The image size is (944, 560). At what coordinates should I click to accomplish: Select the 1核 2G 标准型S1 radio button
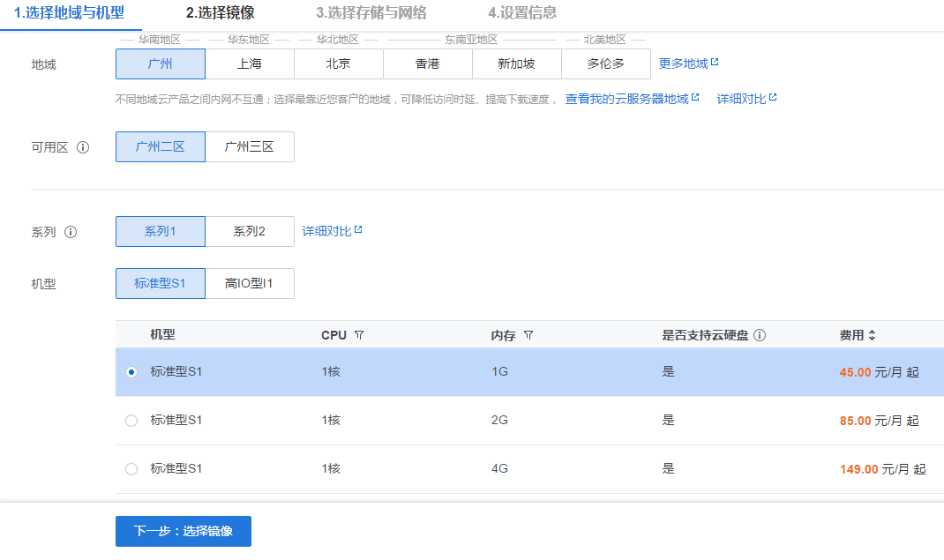tap(131, 421)
